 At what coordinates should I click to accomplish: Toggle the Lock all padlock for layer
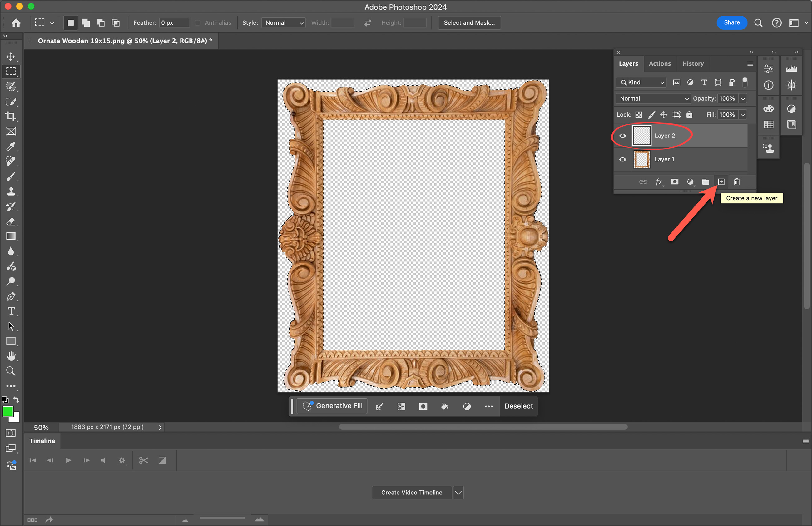(x=689, y=115)
